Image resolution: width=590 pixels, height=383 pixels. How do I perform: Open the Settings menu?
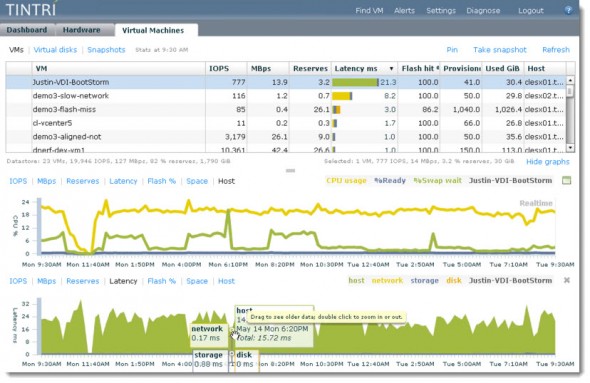click(x=441, y=11)
